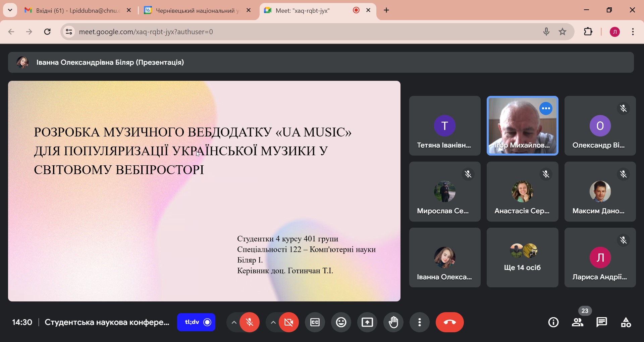Select Лариса Андріївна participant tile
The width and height of the screenshot is (644, 342).
coord(600,258)
